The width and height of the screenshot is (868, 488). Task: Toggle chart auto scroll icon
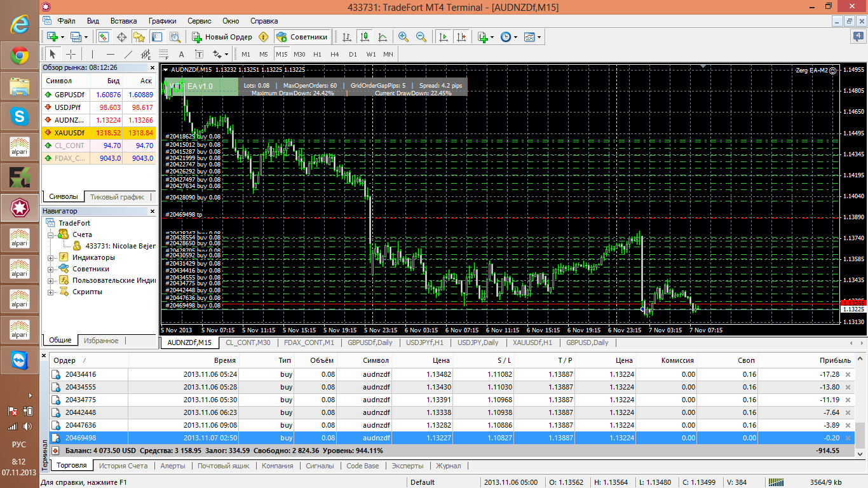tap(444, 37)
